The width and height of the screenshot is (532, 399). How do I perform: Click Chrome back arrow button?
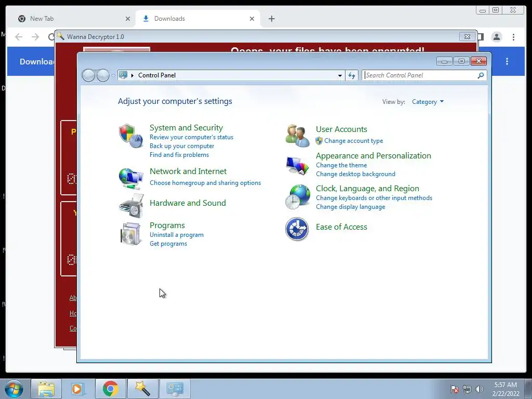pyautogui.click(x=19, y=37)
